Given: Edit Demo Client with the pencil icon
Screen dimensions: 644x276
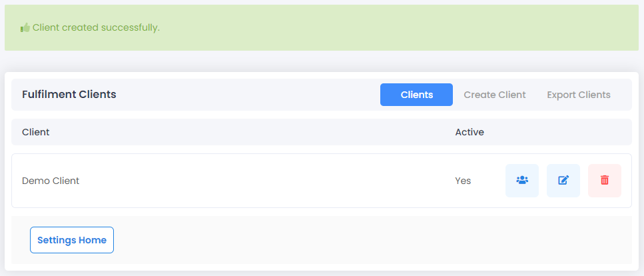Looking at the screenshot, I should (563, 181).
